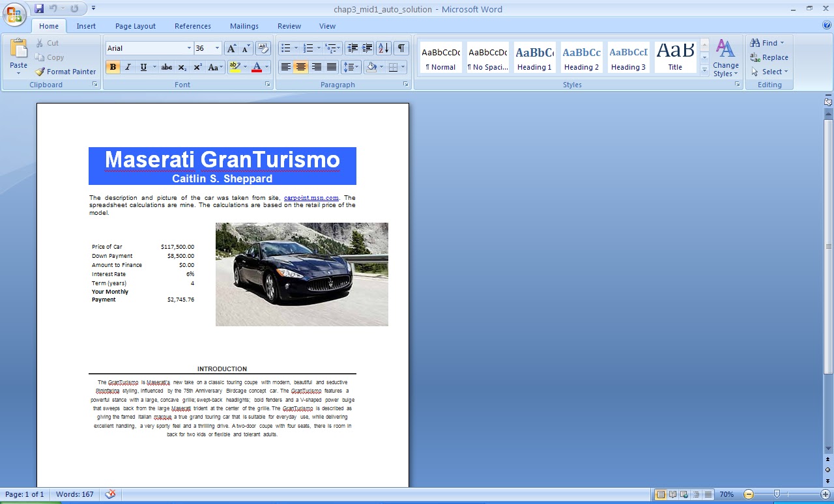Start a numbered list
This screenshot has width=834, height=504.
coord(308,48)
